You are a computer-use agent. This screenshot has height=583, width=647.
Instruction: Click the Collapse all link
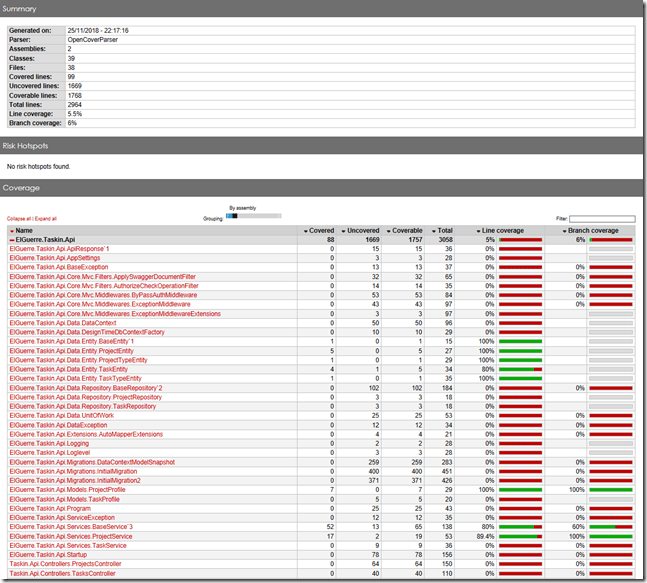pyautogui.click(x=18, y=218)
